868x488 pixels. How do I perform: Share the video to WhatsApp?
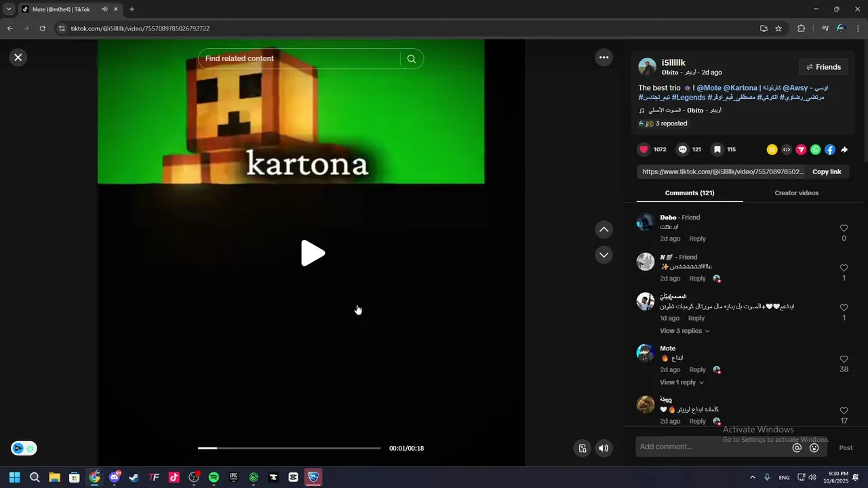tap(815, 150)
